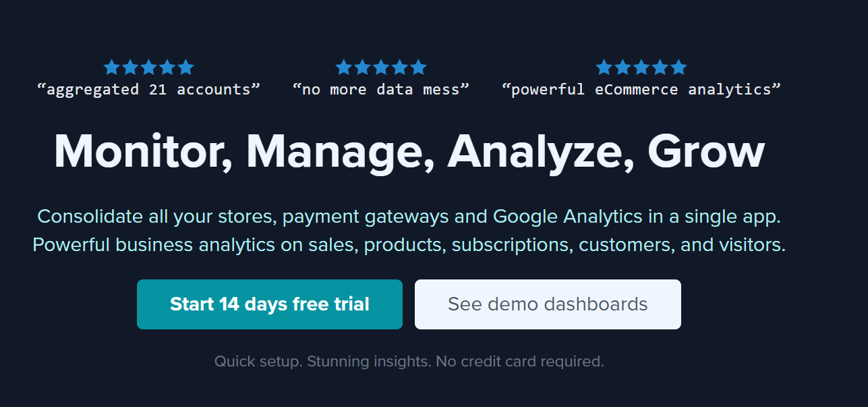Click the "no more data mess" review quote

381,89
